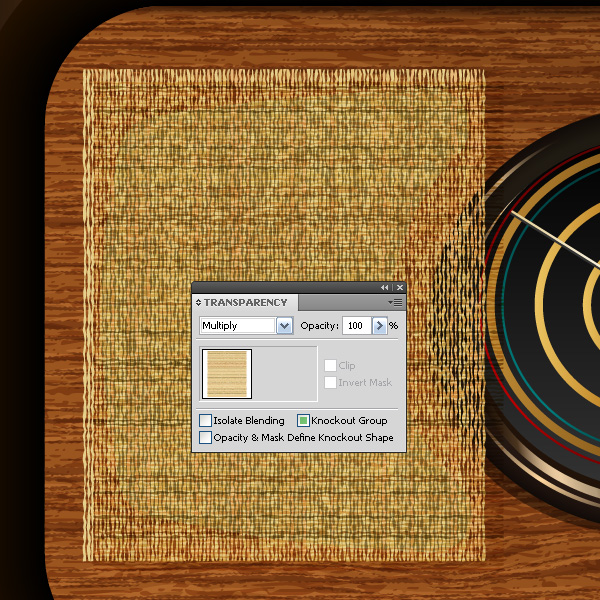Viewport: 600px width, 600px height.
Task: Toggle the Knockout Group checkbox
Action: tap(303, 420)
